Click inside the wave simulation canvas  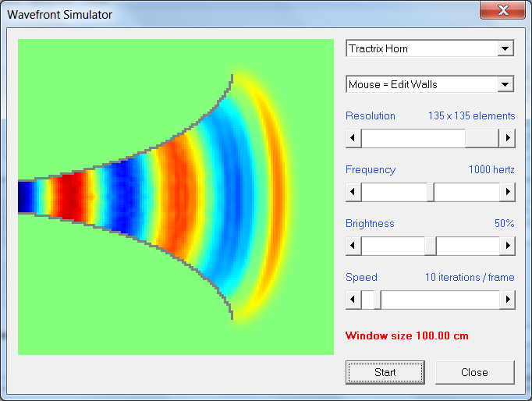[x=176, y=197]
